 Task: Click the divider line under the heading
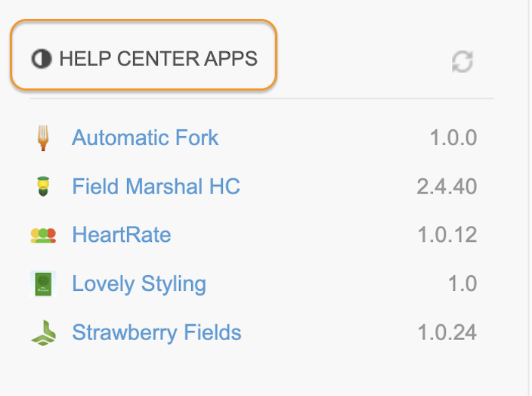click(x=262, y=99)
